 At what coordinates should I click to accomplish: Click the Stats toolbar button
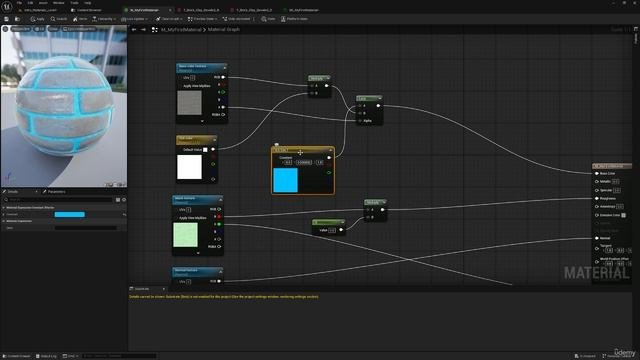point(268,19)
